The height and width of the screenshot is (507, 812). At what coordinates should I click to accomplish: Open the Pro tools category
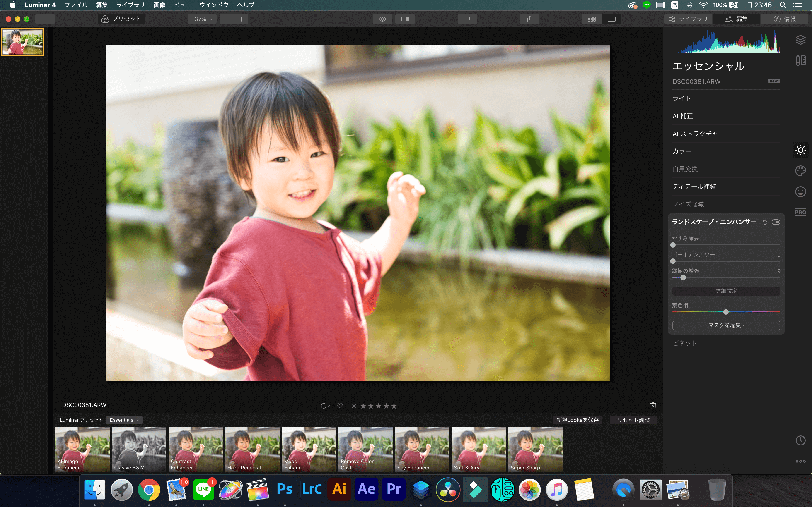pyautogui.click(x=800, y=212)
